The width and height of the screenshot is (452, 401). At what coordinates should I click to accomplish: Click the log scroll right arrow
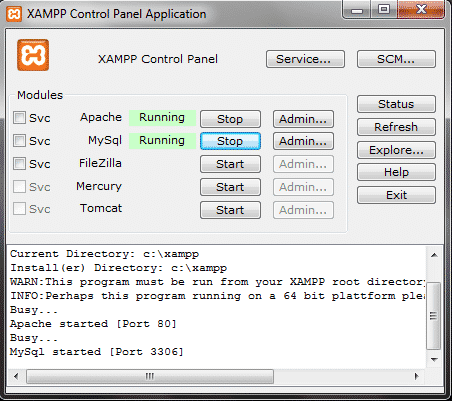416,377
